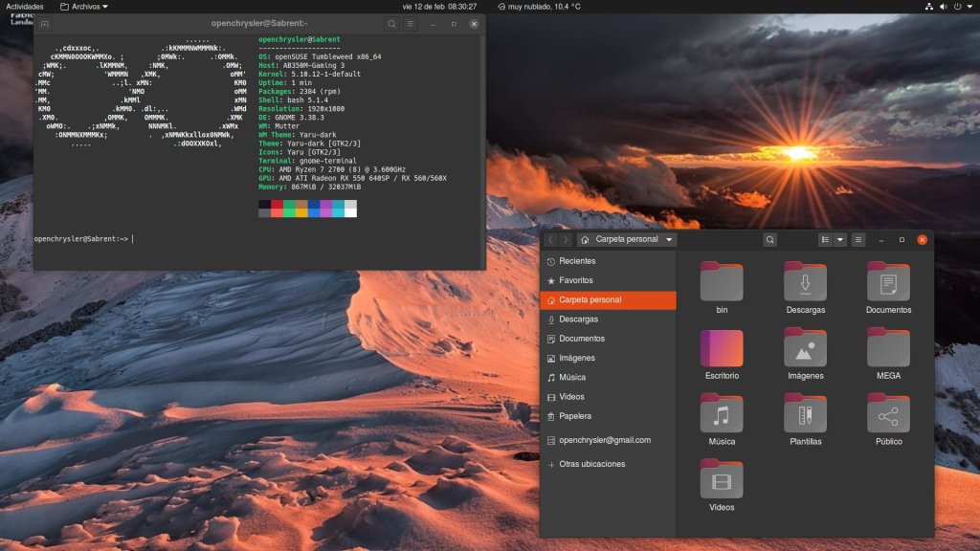
Task: Click the new tab icon in terminal
Action: pyautogui.click(x=45, y=24)
